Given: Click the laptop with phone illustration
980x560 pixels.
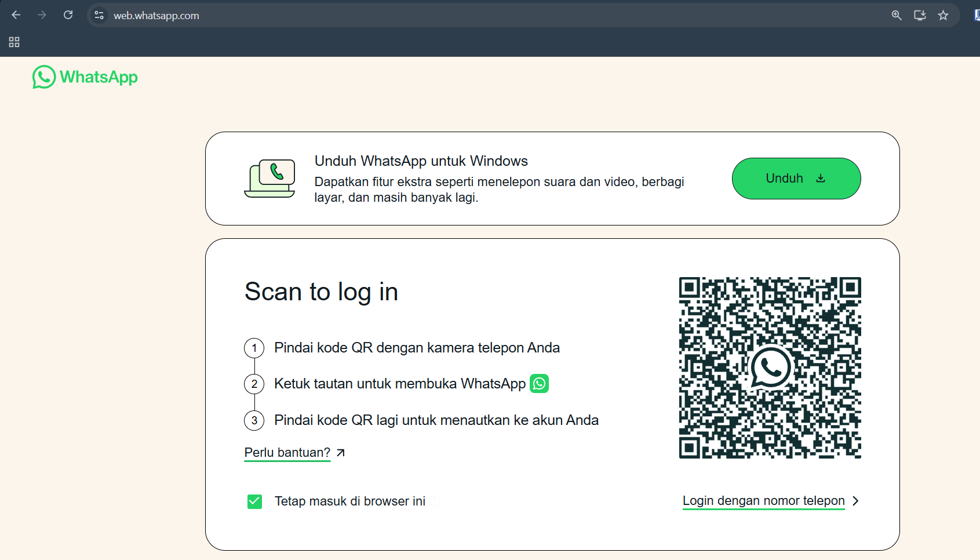Looking at the screenshot, I should pyautogui.click(x=270, y=179).
